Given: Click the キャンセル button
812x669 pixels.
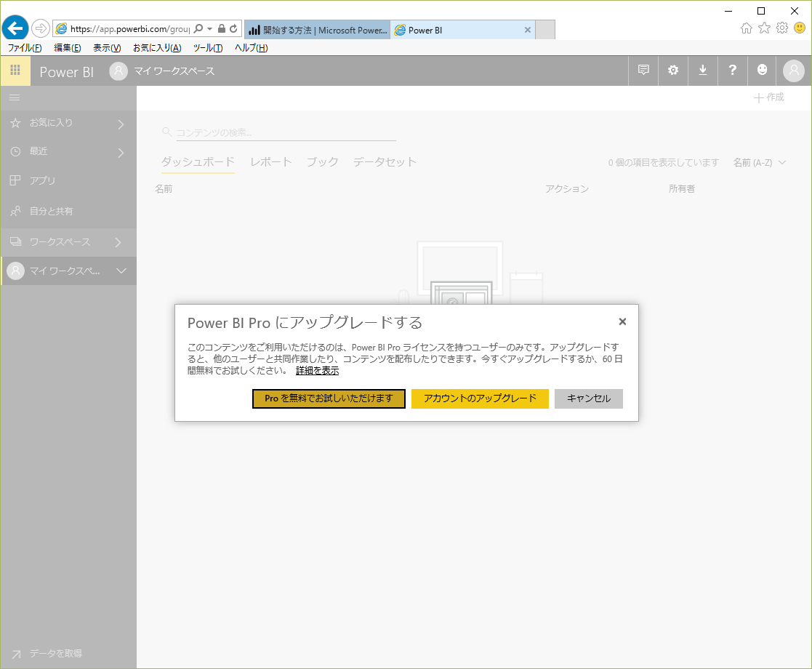Looking at the screenshot, I should point(588,398).
